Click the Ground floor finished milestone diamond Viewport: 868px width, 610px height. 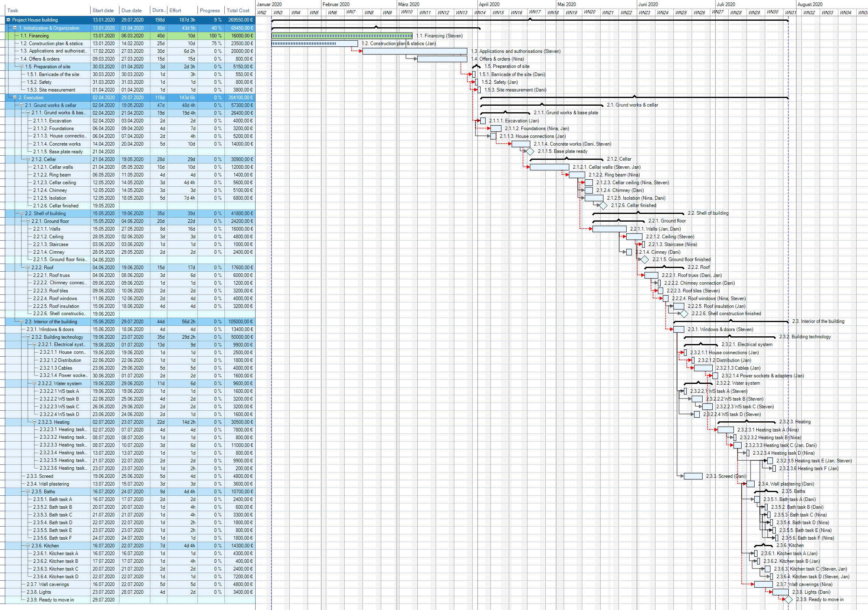(x=644, y=260)
